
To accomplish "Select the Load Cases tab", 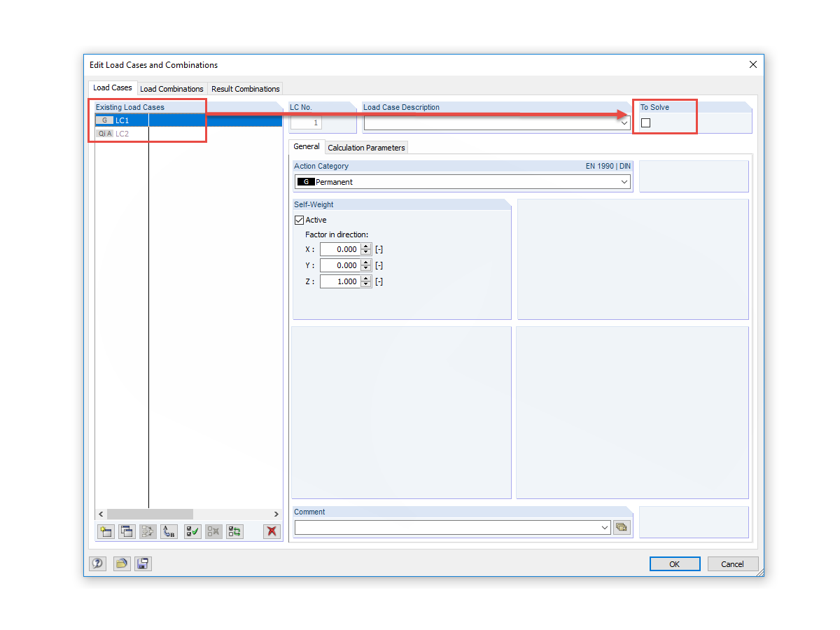I will tap(113, 87).
